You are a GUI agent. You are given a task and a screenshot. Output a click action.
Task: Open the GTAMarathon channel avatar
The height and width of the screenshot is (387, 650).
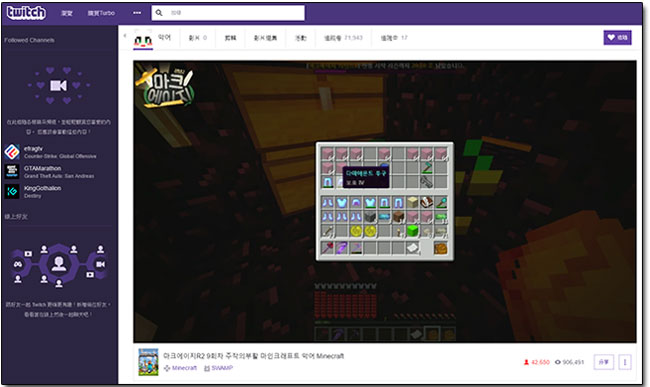point(12,171)
